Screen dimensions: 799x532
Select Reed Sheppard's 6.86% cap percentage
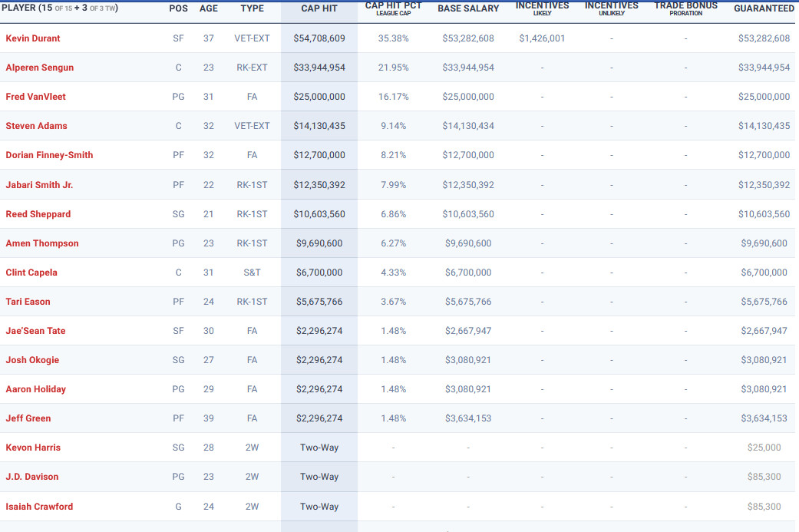[x=394, y=214]
